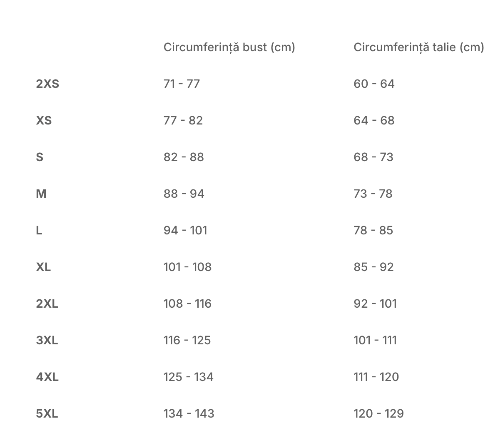Select the 2XS size row label
Viewport: 488px width, 448px height.
point(47,84)
